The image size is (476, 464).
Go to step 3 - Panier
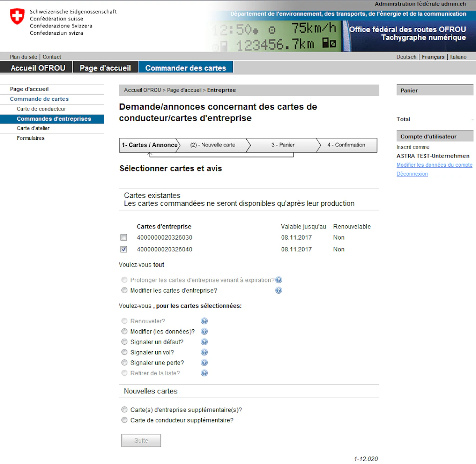[x=283, y=145]
